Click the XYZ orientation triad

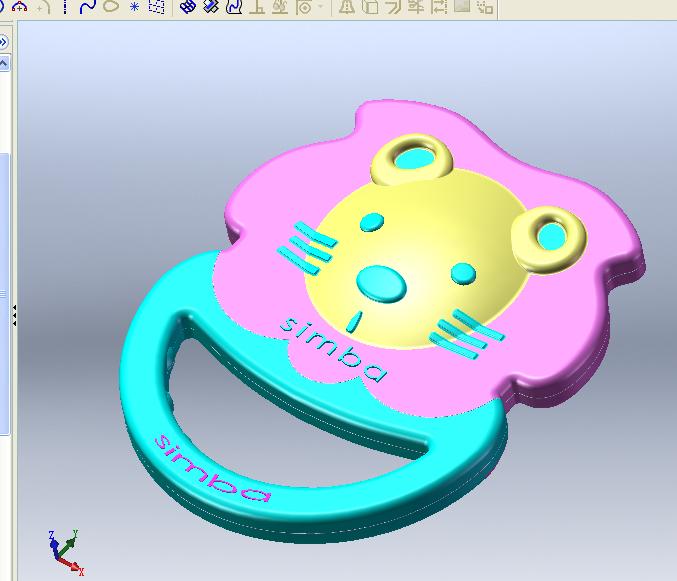point(66,552)
